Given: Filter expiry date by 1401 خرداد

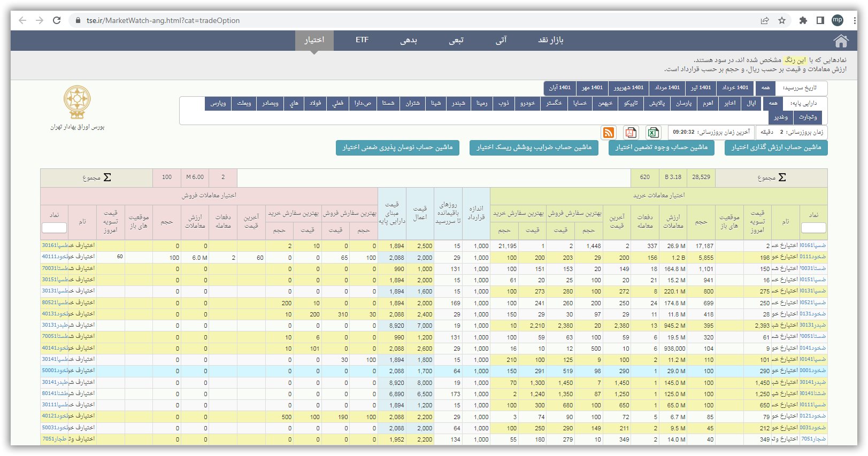Looking at the screenshot, I should (735, 88).
